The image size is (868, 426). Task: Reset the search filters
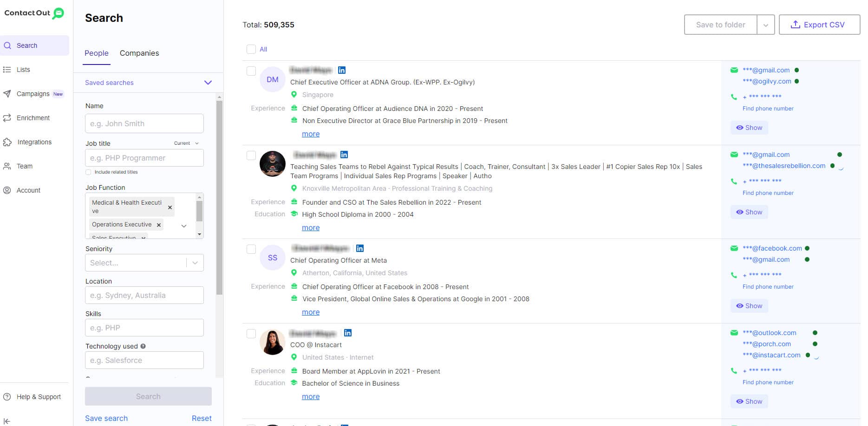click(202, 418)
